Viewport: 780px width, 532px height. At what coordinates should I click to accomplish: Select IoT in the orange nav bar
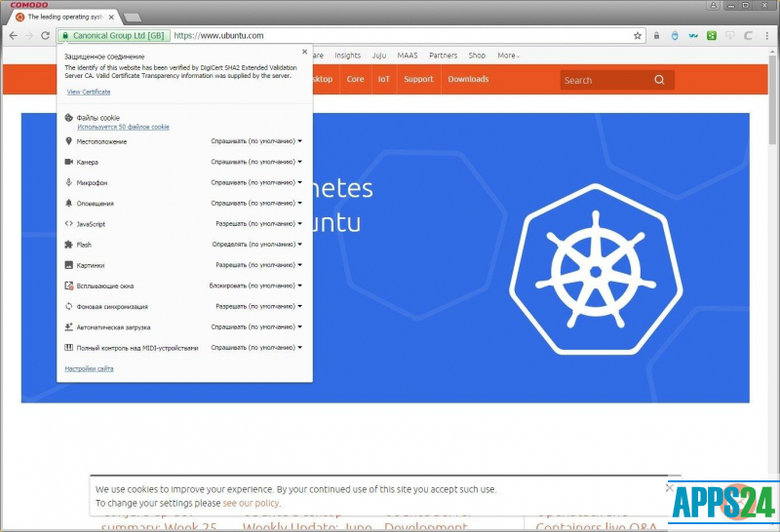click(383, 79)
